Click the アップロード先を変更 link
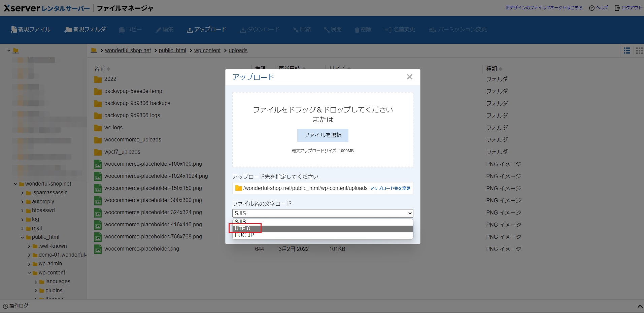Image resolution: width=644 pixels, height=329 pixels. pos(390,189)
